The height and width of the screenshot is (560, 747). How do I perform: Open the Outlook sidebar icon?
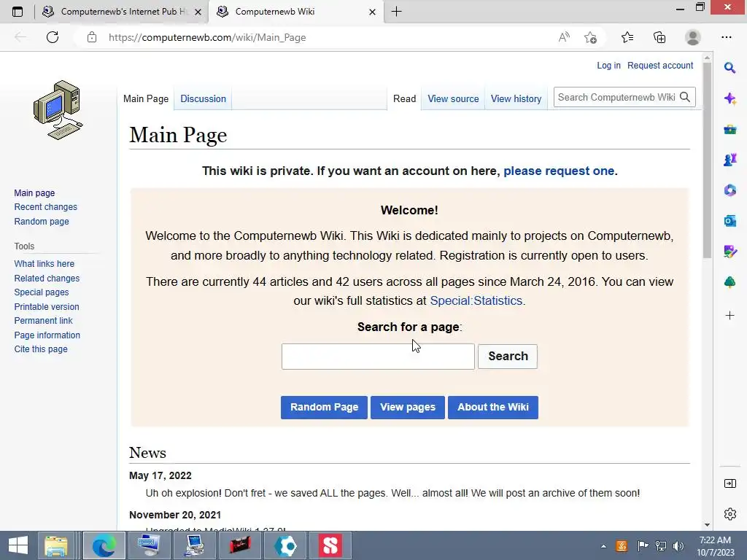(729, 220)
